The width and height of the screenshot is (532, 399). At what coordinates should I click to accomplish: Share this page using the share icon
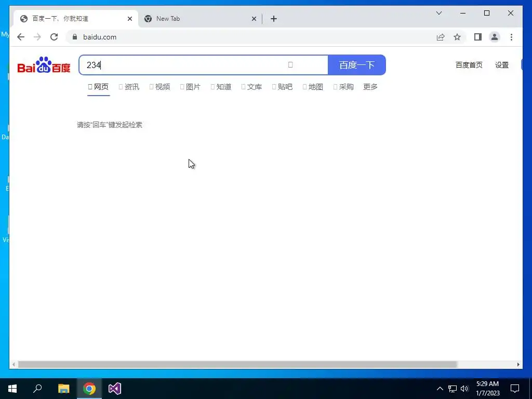(441, 37)
